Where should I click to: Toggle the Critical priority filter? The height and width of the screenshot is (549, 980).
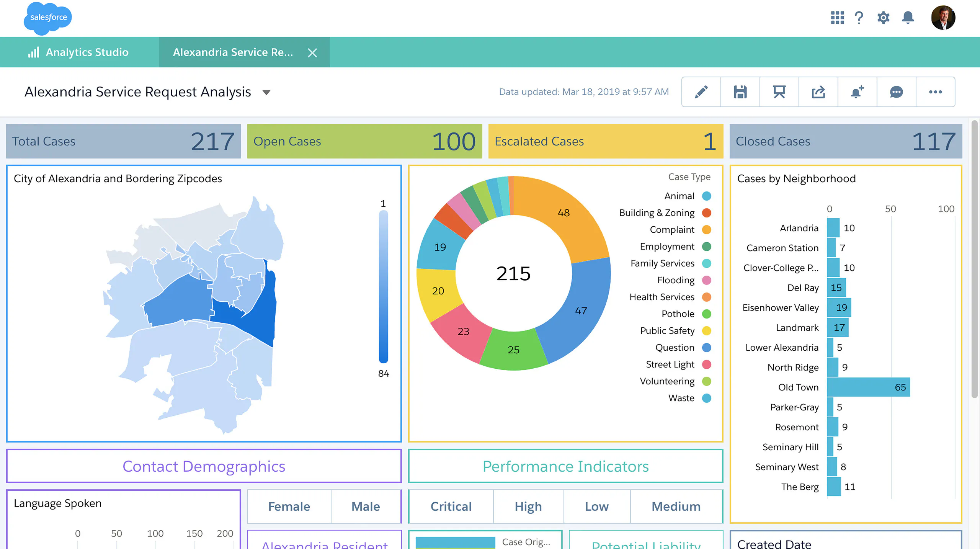[x=451, y=507]
